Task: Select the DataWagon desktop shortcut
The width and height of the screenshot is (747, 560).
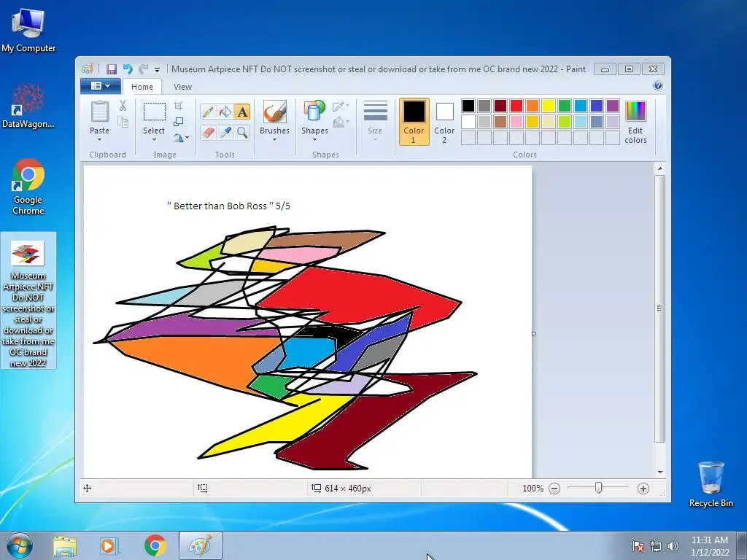Action: click(x=28, y=106)
